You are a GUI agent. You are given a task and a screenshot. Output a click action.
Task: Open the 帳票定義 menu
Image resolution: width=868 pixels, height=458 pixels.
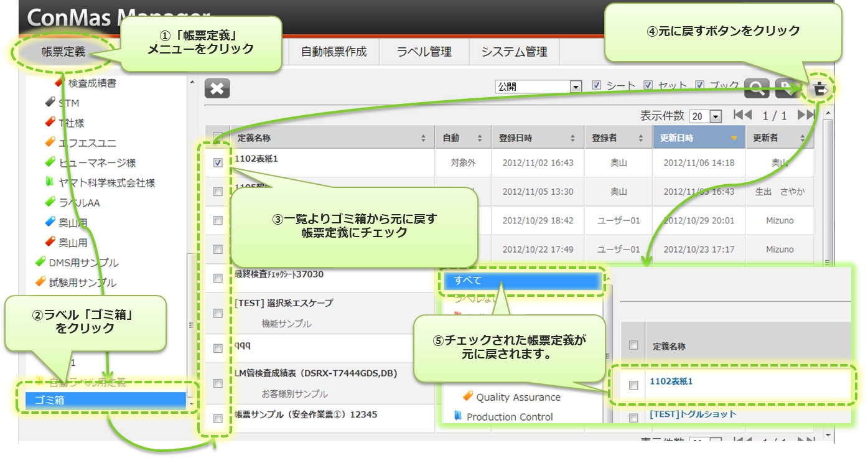pos(63,52)
